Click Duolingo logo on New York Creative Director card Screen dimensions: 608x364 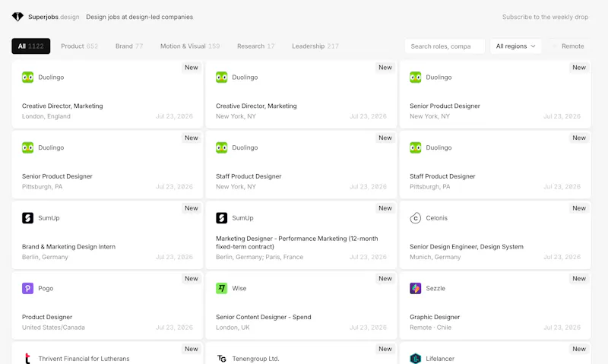(x=221, y=78)
